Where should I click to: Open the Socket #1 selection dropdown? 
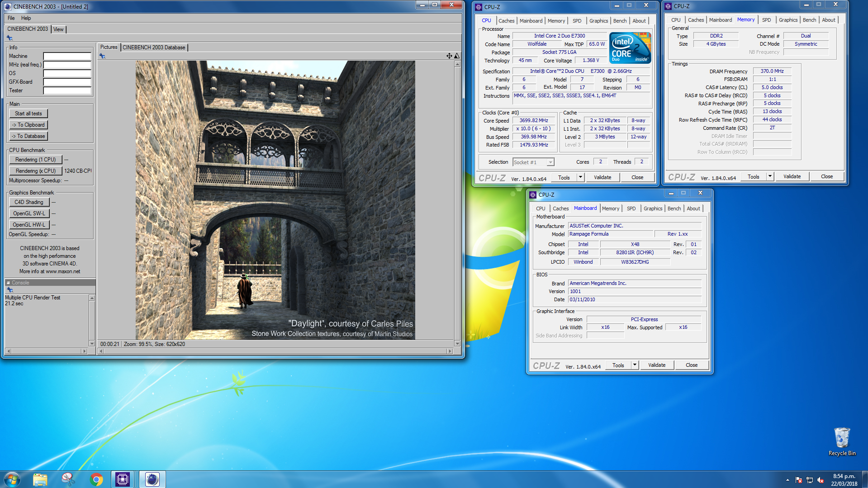tap(550, 162)
